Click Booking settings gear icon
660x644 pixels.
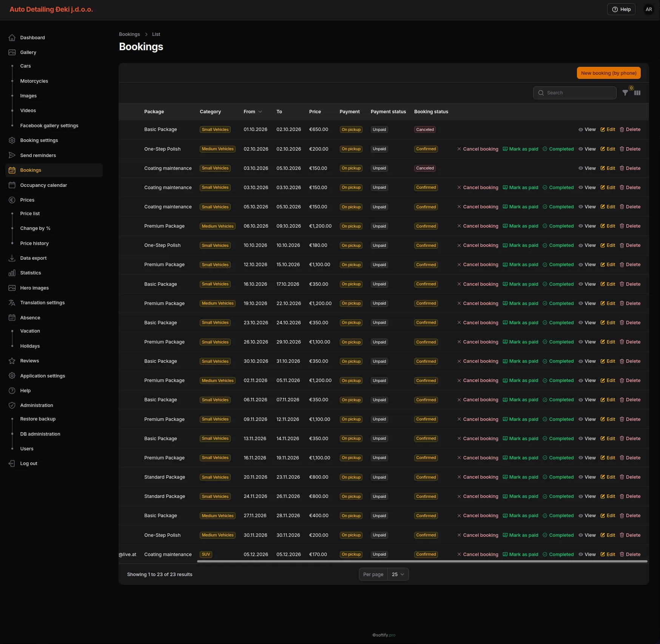(x=12, y=140)
